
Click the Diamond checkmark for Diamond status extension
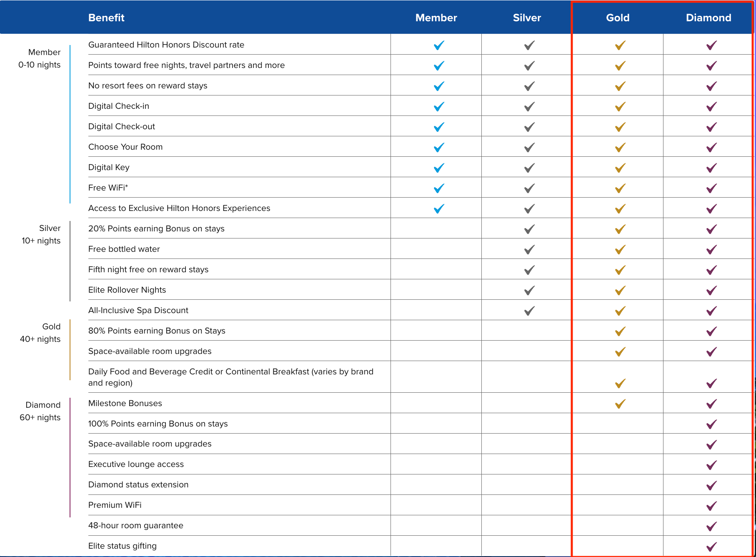coord(711,485)
